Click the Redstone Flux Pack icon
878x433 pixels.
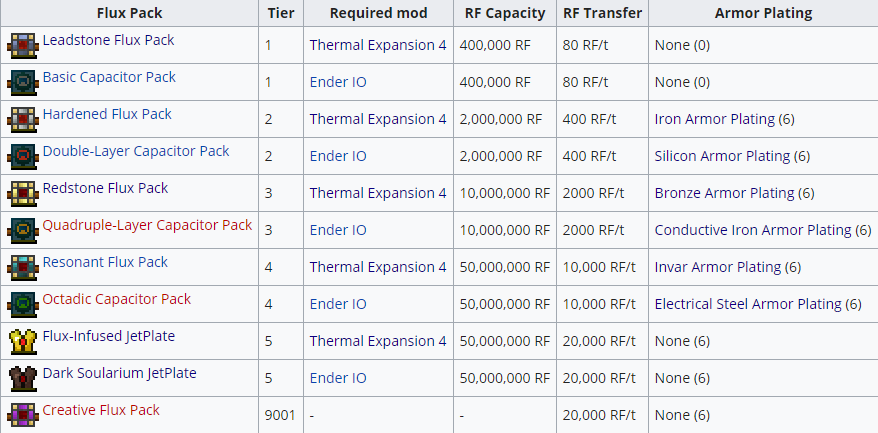[x=23, y=193]
